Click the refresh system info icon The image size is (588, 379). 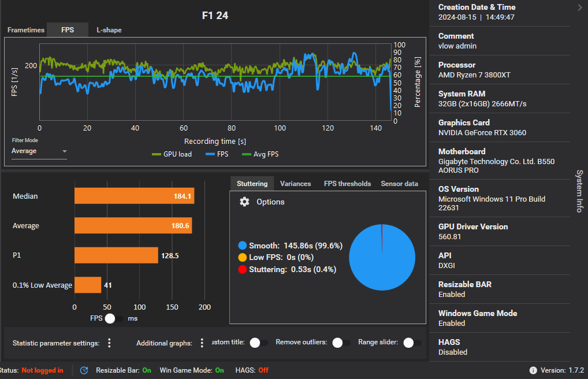pyautogui.click(x=84, y=370)
